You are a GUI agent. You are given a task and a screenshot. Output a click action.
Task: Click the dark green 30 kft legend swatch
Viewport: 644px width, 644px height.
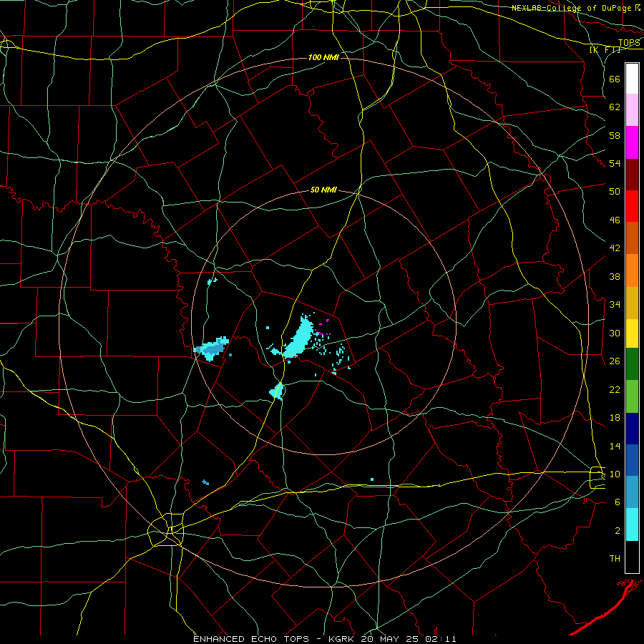tap(632, 364)
